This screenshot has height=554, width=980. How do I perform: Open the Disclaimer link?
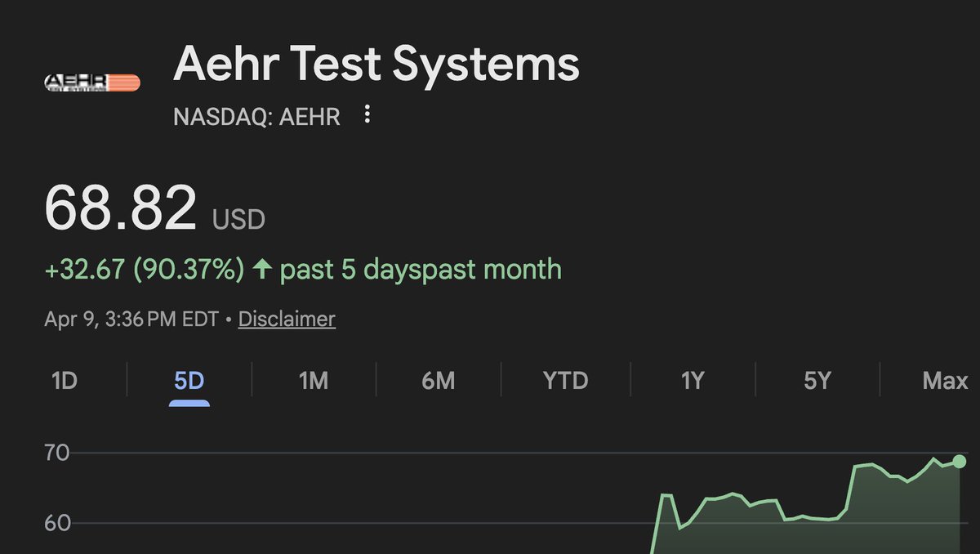(287, 319)
